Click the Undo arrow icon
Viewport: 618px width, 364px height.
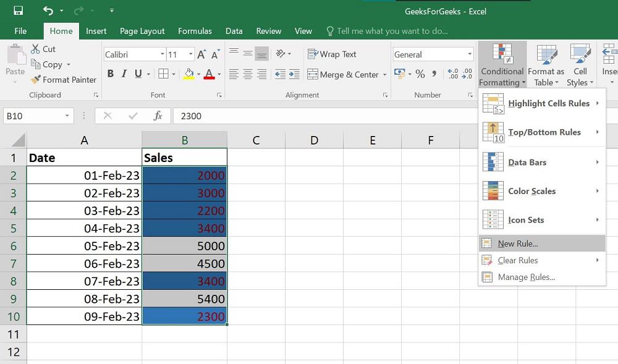48,11
